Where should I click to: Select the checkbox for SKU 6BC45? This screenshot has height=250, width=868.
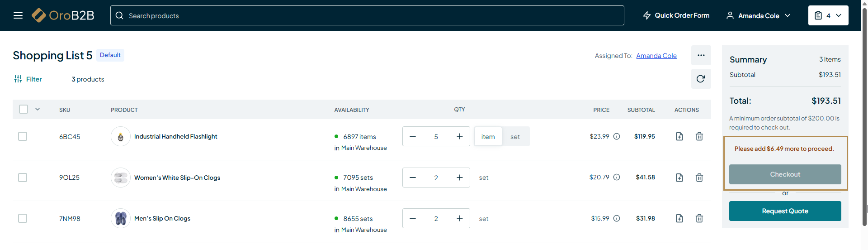coord(23,136)
